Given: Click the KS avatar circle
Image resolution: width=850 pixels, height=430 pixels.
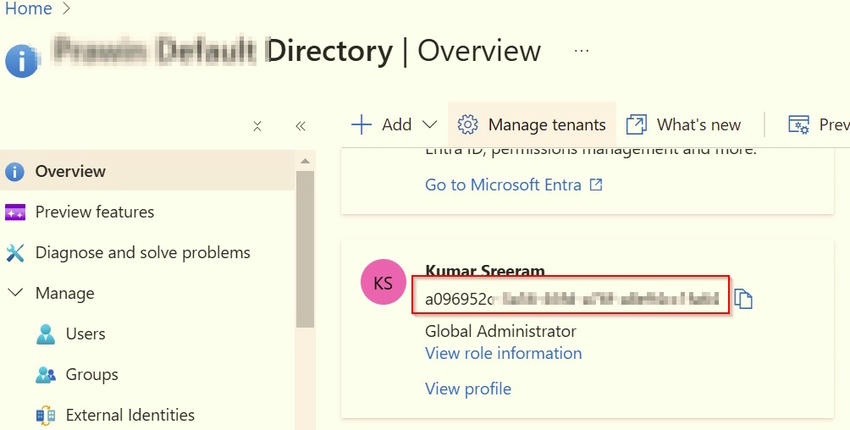Looking at the screenshot, I should [383, 283].
